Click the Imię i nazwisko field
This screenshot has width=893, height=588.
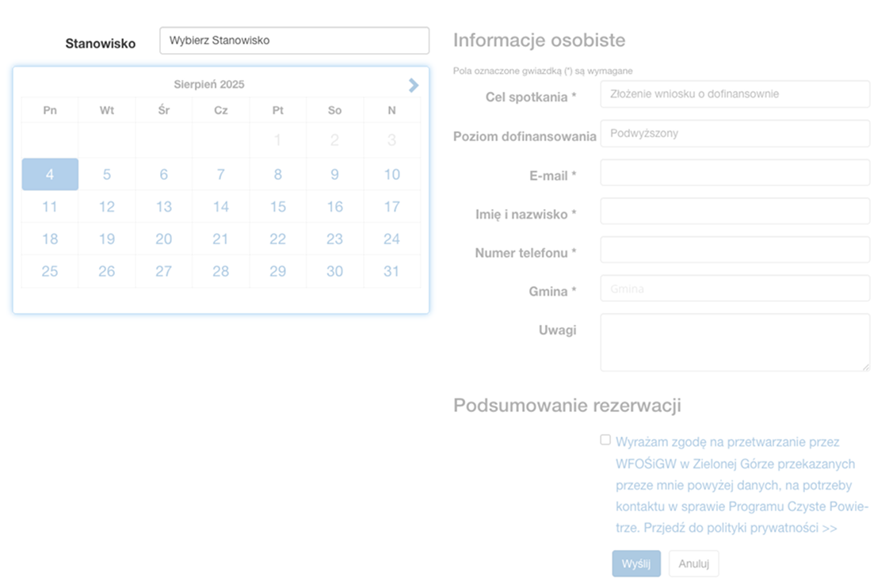[735, 212]
